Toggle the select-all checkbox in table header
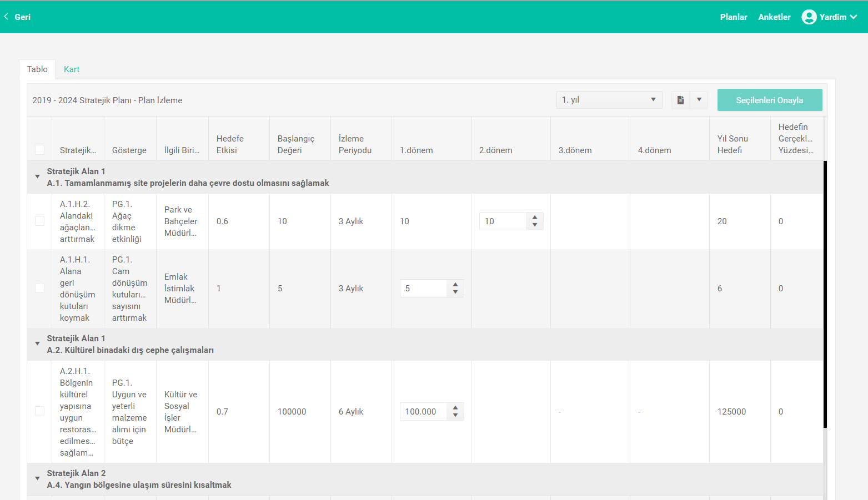This screenshot has width=868, height=500. (x=39, y=150)
